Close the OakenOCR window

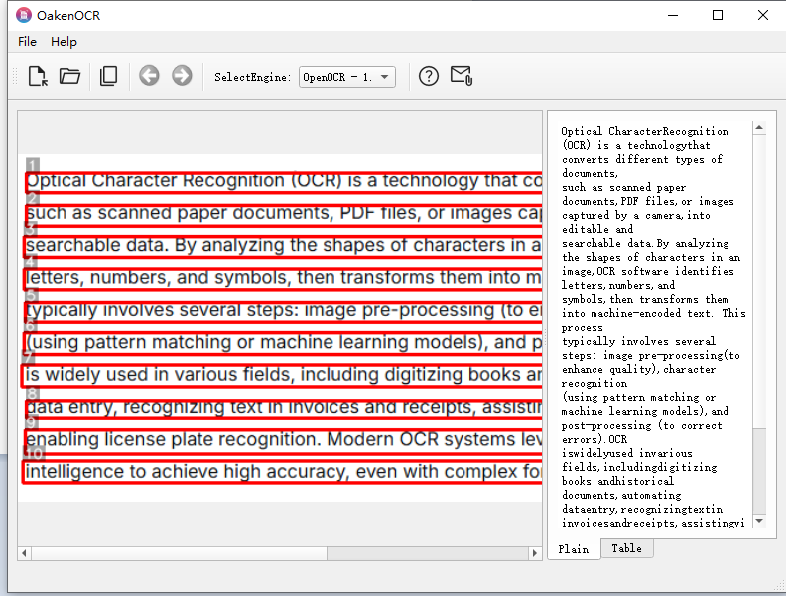pos(763,15)
